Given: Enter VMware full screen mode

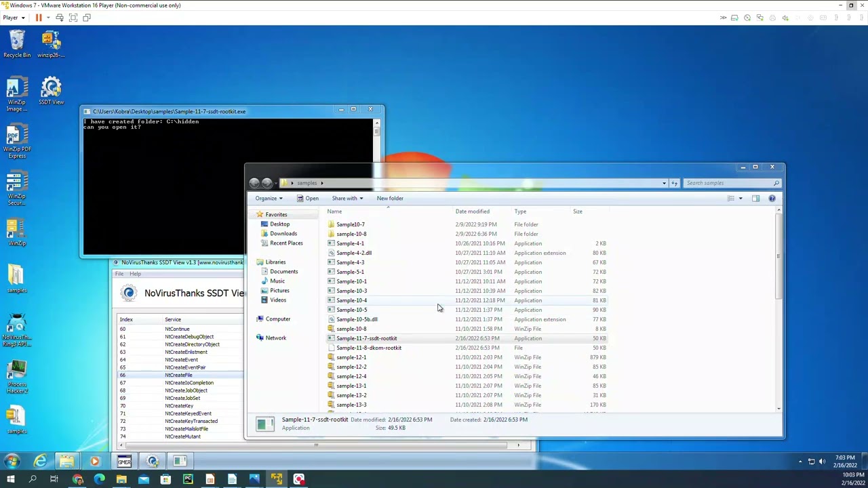Looking at the screenshot, I should (73, 18).
